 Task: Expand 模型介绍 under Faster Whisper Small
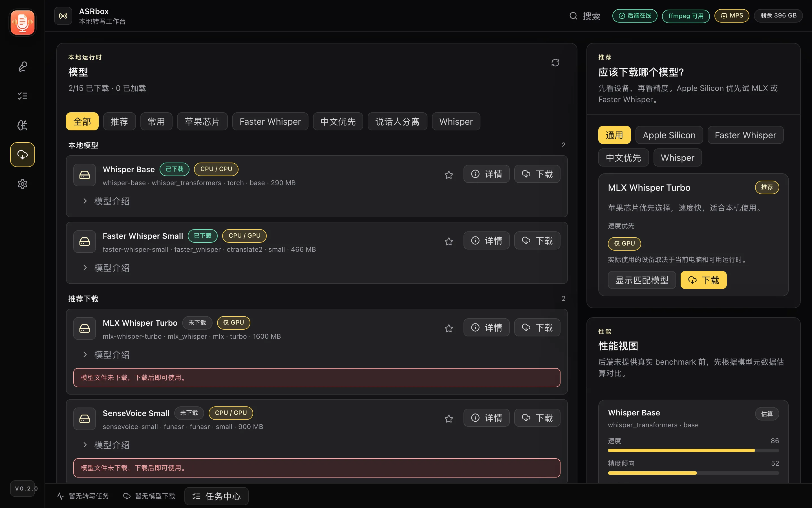pos(106,268)
